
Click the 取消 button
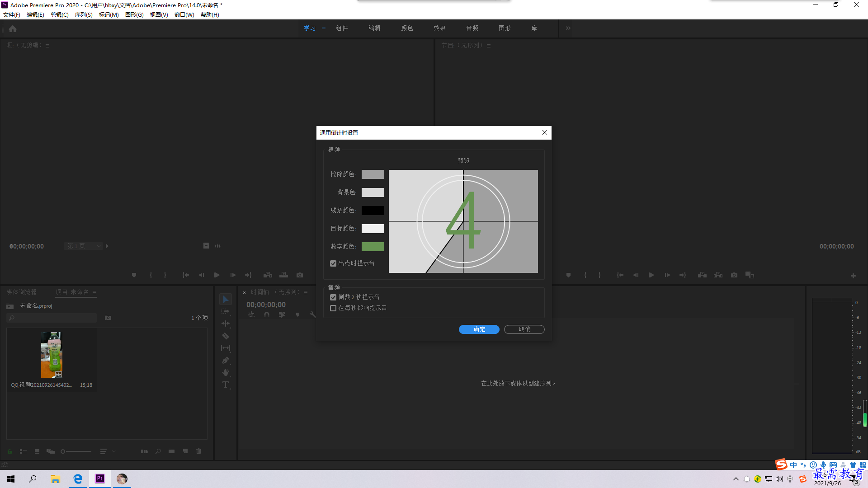tap(524, 329)
